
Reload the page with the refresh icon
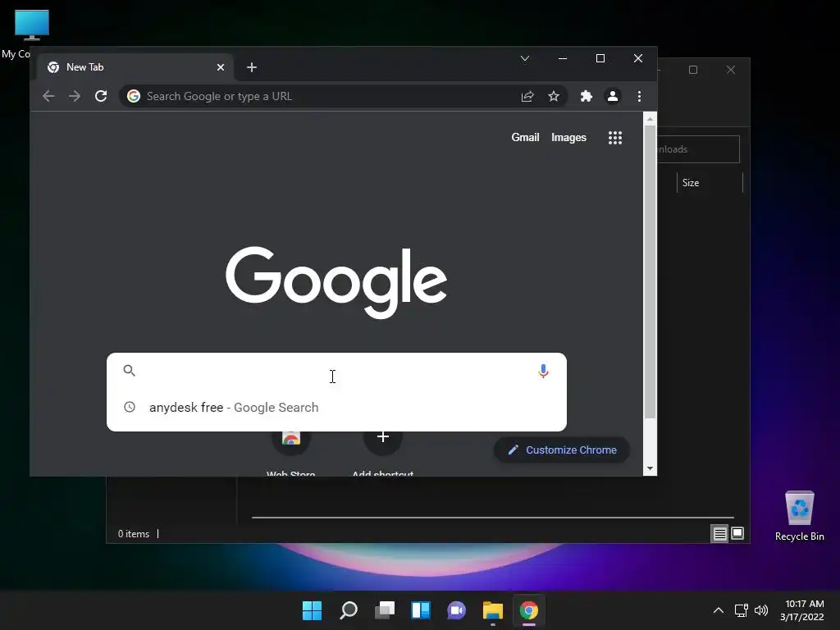(101, 97)
